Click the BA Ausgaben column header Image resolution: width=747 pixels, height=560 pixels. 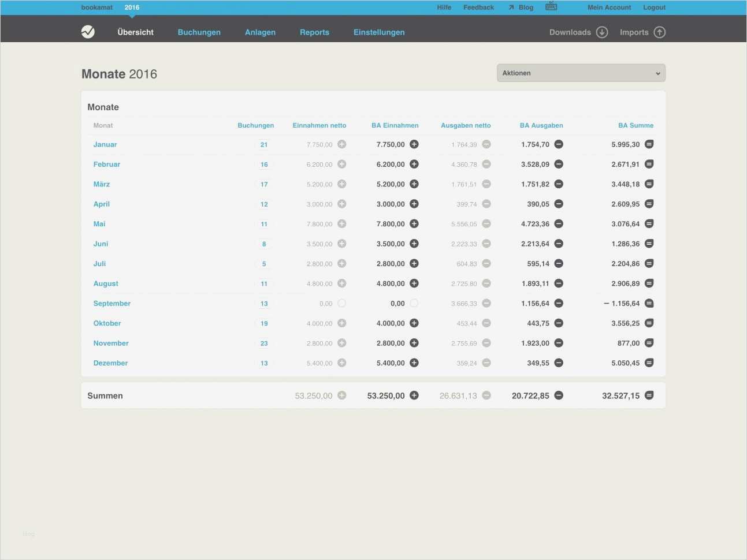pos(541,125)
